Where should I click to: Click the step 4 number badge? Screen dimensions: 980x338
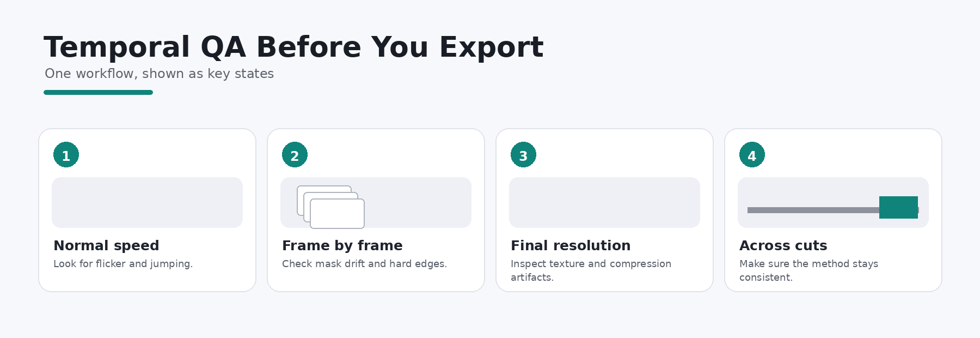[752, 155]
